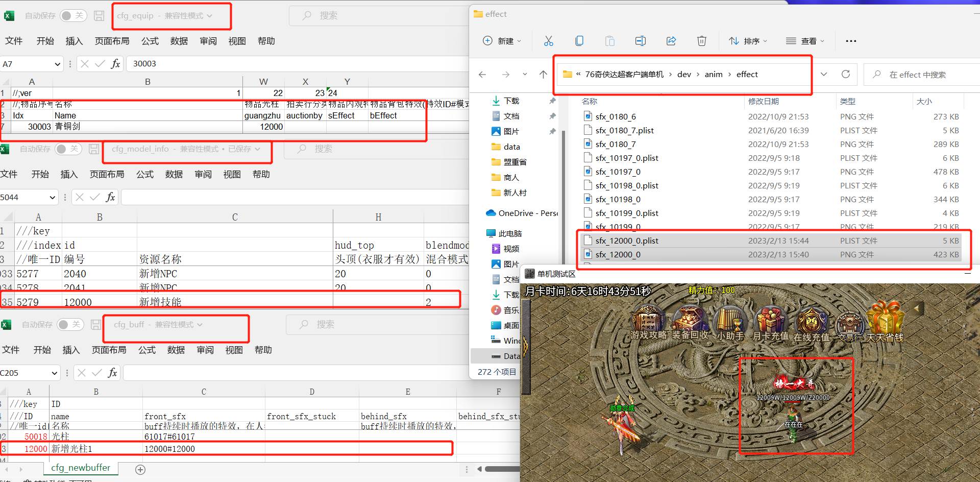
Task: Open 帮助 tab in cfg_buff window
Action: 263,350
